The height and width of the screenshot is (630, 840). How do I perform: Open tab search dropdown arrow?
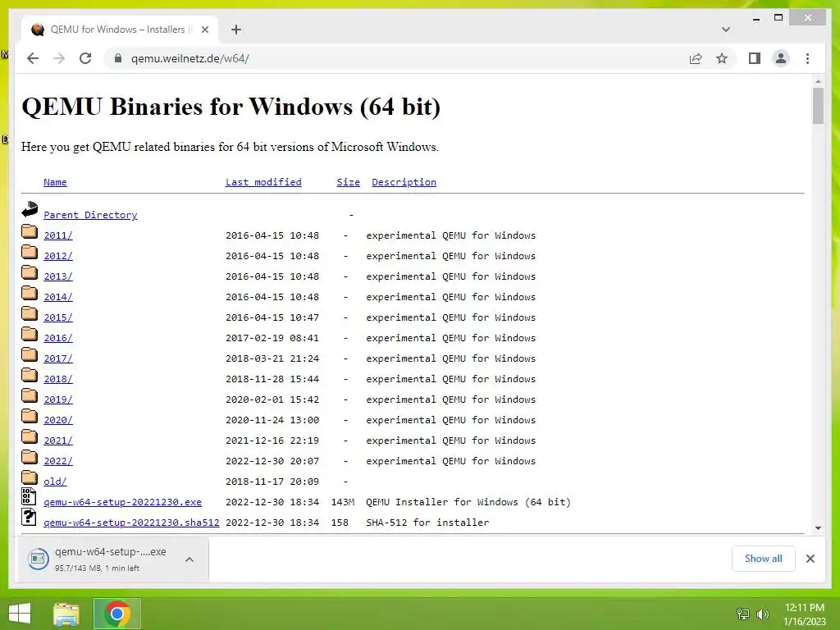tap(725, 30)
